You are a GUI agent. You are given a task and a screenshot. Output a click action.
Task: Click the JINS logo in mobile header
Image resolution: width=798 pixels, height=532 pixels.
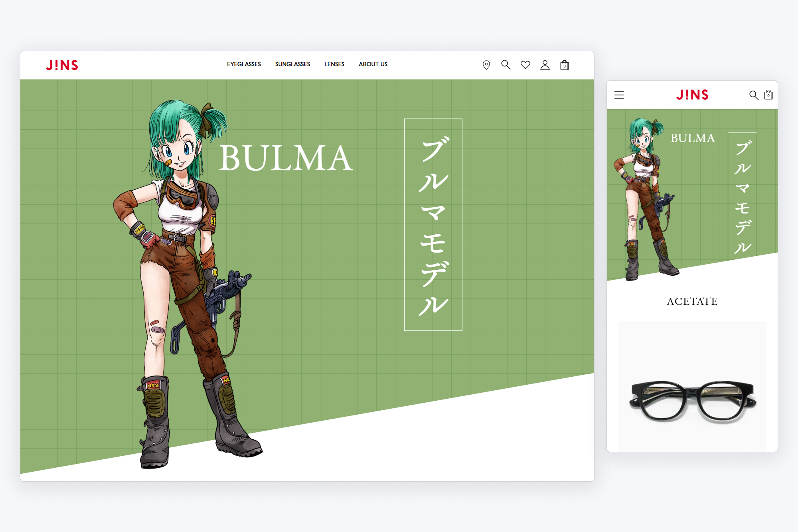coord(692,95)
